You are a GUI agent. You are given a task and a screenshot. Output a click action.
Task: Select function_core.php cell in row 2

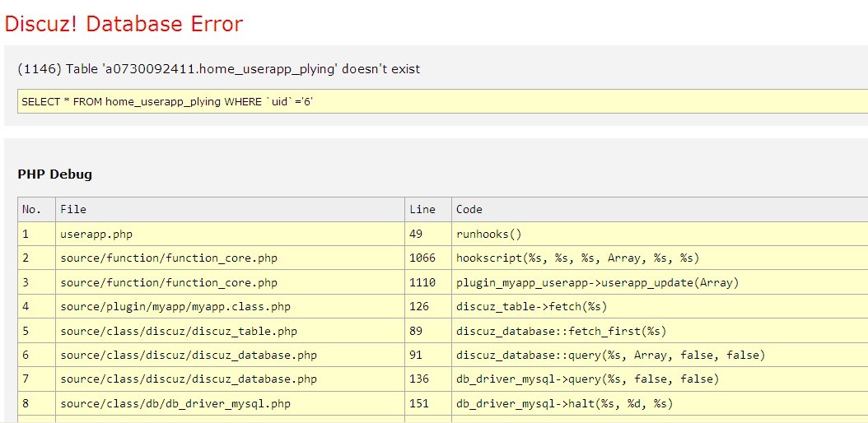click(x=231, y=258)
